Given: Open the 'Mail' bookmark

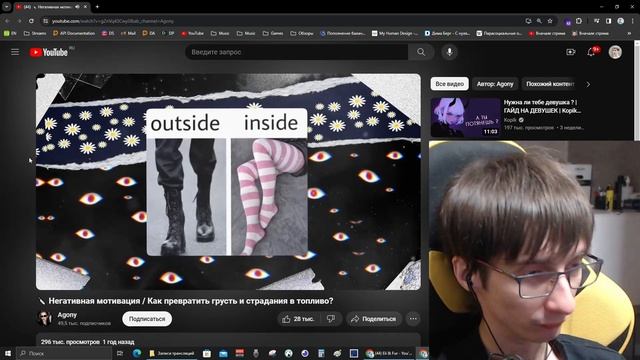Looking at the screenshot, I should (128, 33).
